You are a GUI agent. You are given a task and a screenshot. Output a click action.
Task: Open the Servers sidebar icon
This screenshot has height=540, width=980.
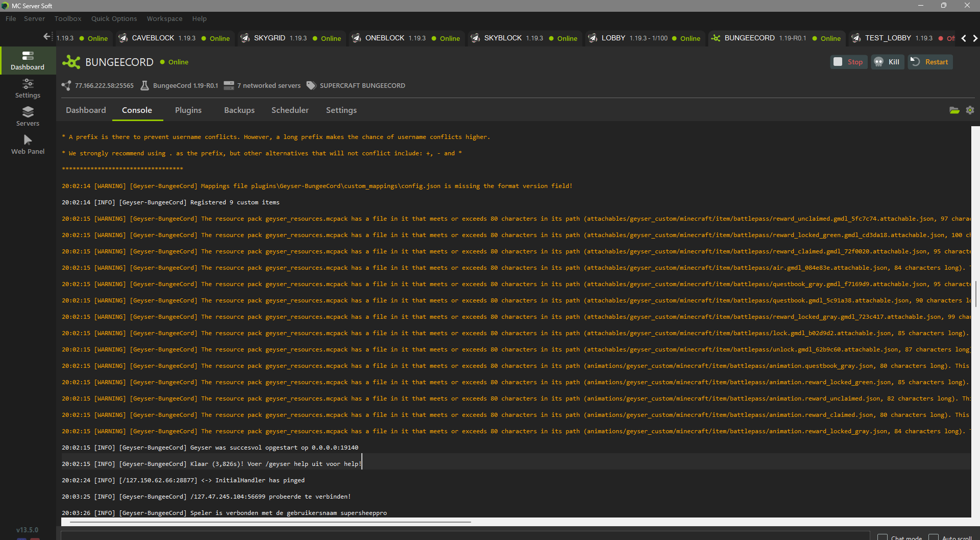pyautogui.click(x=28, y=116)
